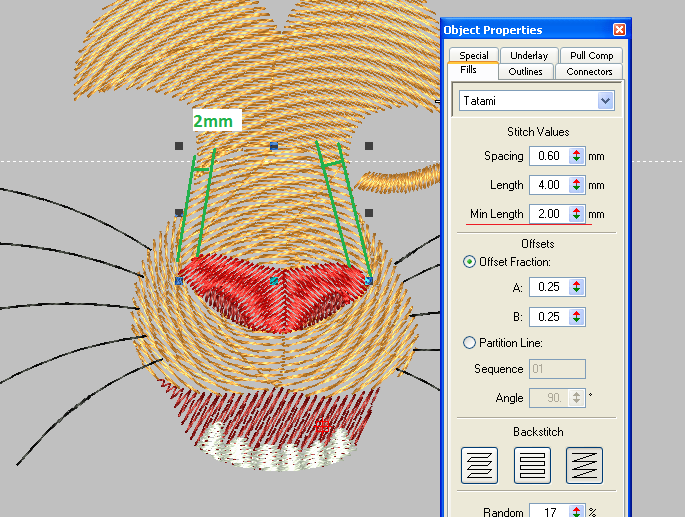Click the Length value stepper arrows

[x=576, y=185]
